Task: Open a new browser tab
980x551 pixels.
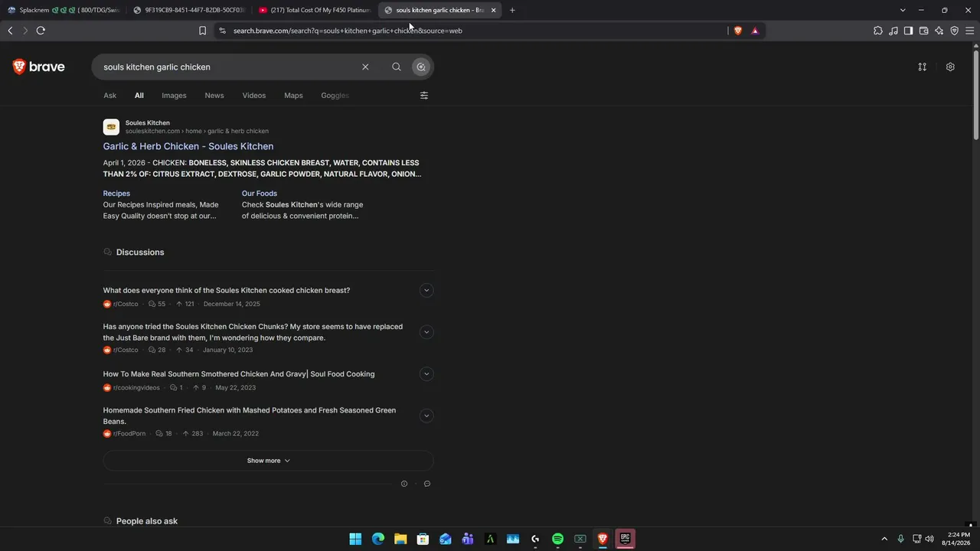Action: 512,10
